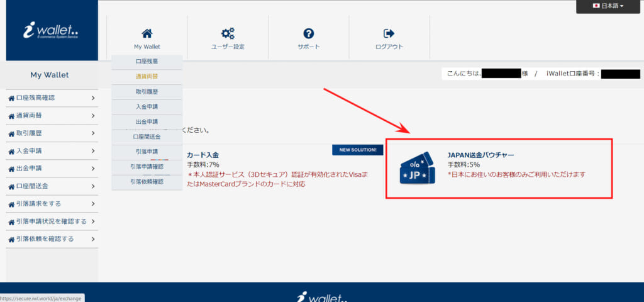Click 日本にお住いのお客様のみ note text

pyautogui.click(x=516, y=175)
